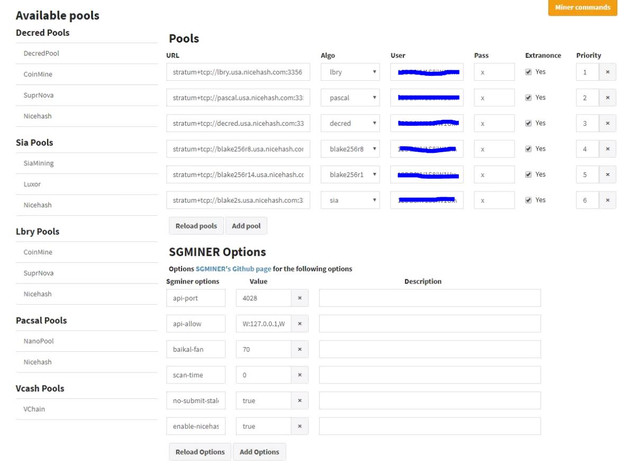Edit Pass field of the lbry pool
This screenshot has height=468, width=640.
coord(494,72)
